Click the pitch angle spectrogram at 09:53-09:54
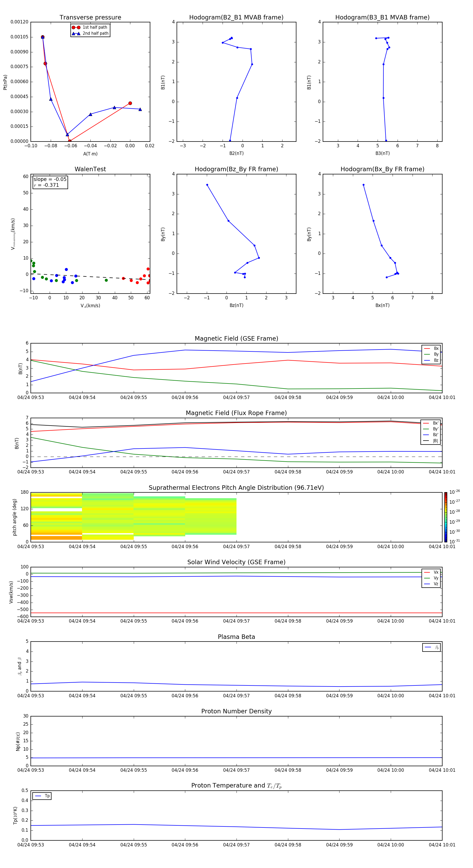This screenshot has width=473, height=868. click(x=56, y=517)
